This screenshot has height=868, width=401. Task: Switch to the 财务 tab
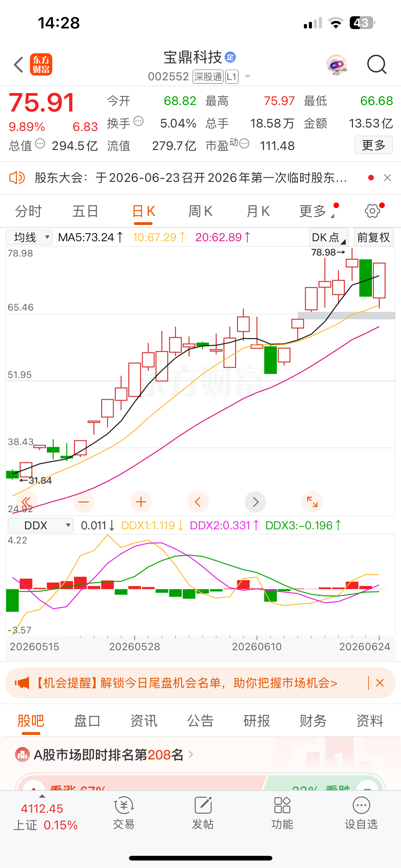(314, 721)
